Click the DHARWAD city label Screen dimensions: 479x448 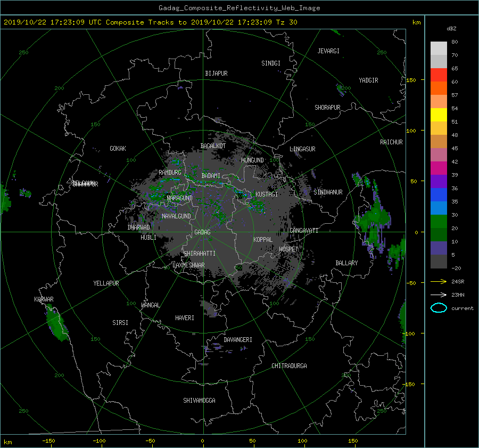point(139,227)
